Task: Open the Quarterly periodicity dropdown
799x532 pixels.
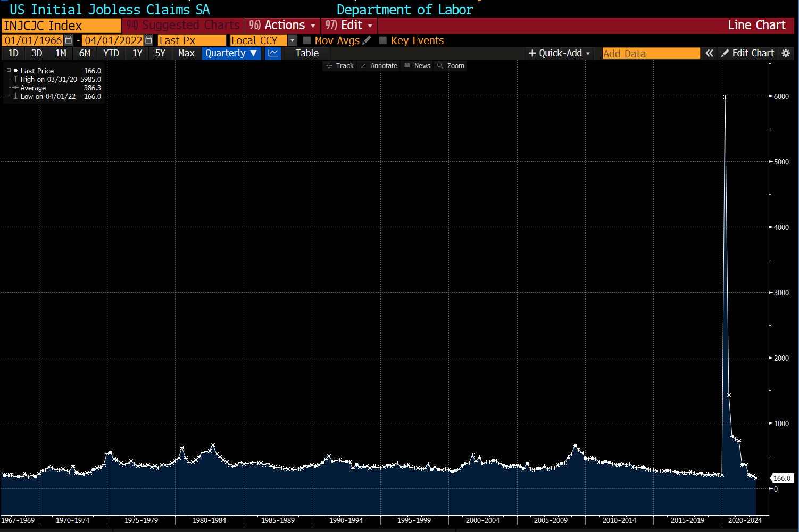Action: 231,53
